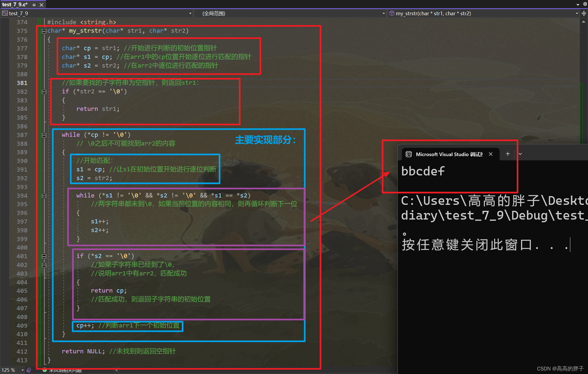
Task: Open the terminal profiles chevron dropdown
Action: click(520, 154)
